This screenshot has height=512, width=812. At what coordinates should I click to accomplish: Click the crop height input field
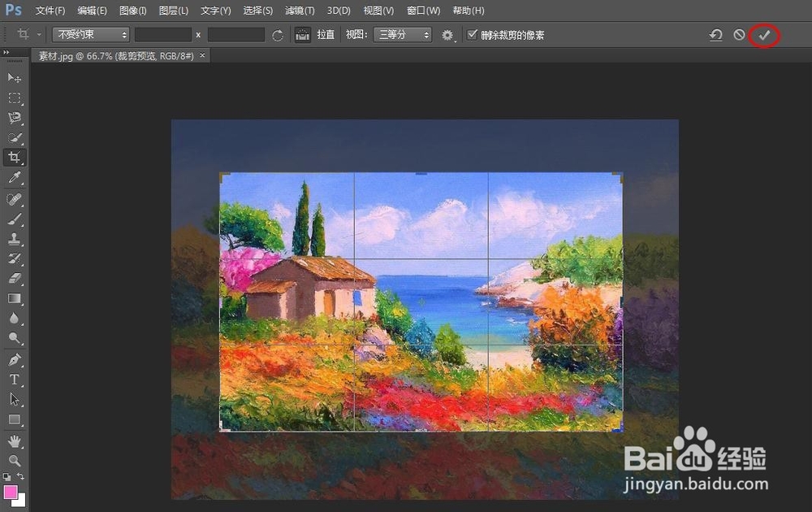pyautogui.click(x=235, y=35)
